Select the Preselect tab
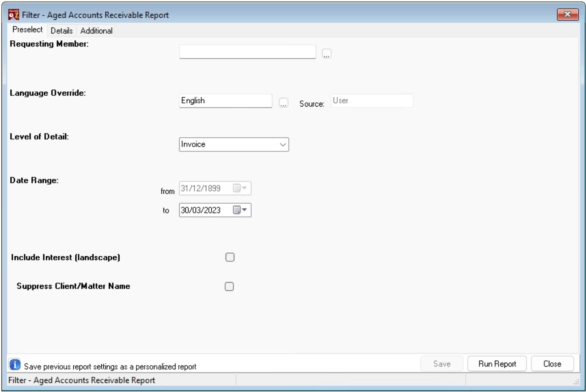The height and width of the screenshot is (392, 586). tap(27, 30)
